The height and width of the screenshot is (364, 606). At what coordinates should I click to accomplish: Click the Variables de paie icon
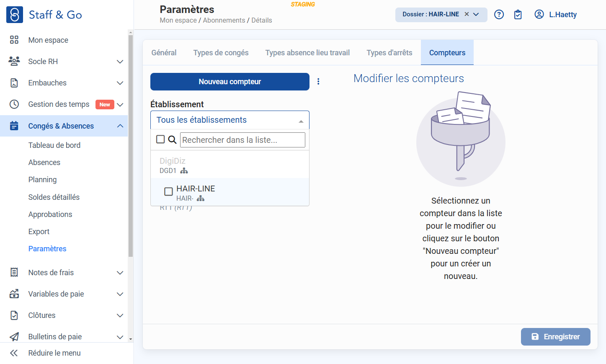coord(14,294)
